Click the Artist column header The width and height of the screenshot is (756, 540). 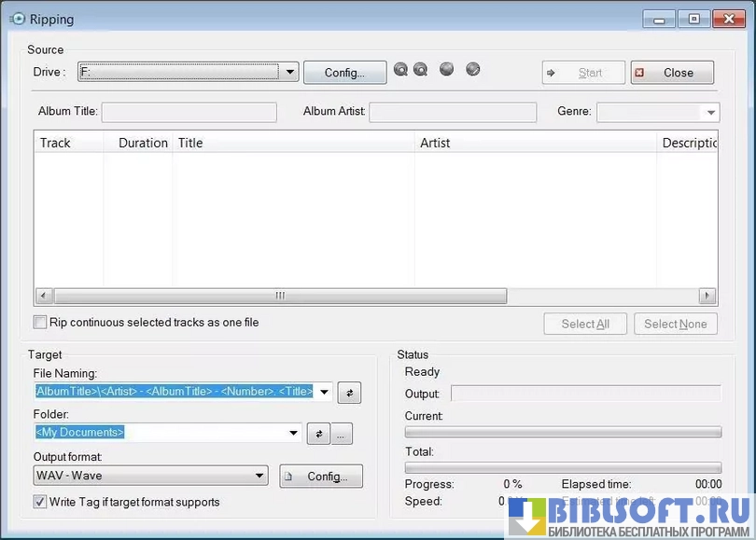click(534, 143)
